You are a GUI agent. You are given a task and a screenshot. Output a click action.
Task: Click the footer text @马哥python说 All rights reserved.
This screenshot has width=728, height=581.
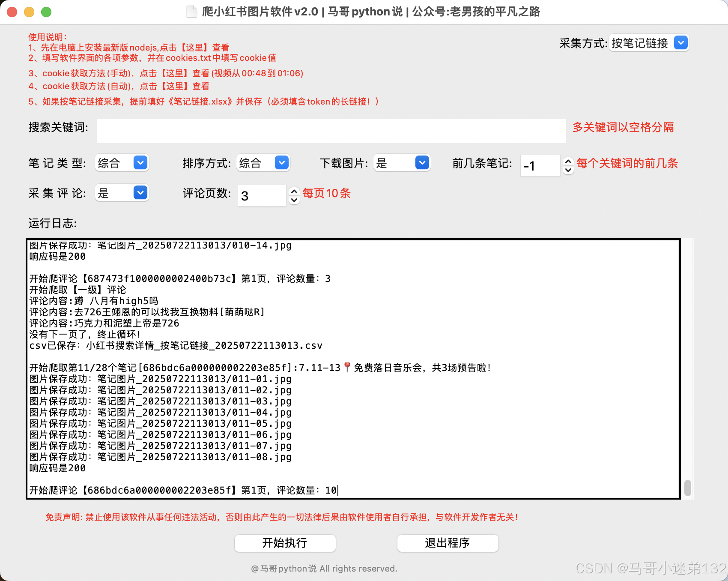pyautogui.click(x=324, y=569)
